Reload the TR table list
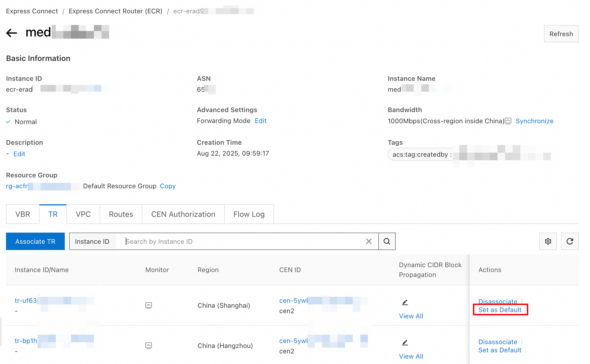The height and width of the screenshot is (364, 590). pyautogui.click(x=570, y=241)
